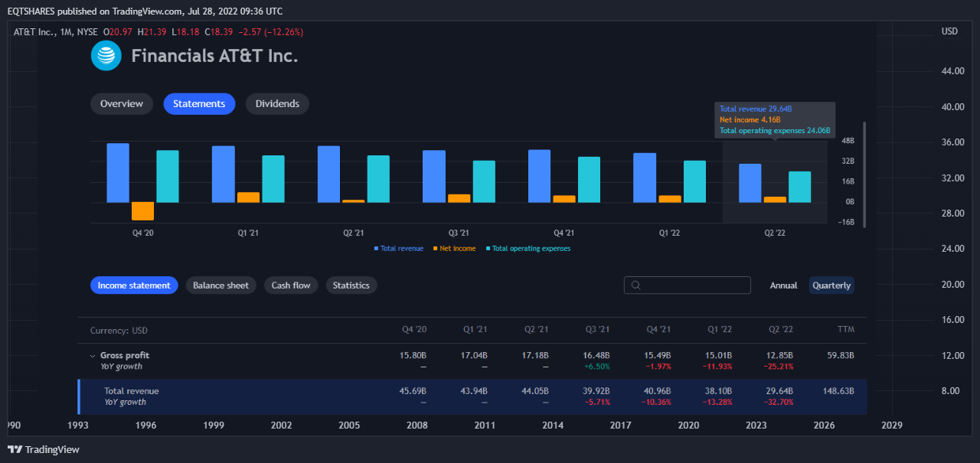Click the Q4 '20 negative net income bar
980x463 pixels.
tap(142, 211)
